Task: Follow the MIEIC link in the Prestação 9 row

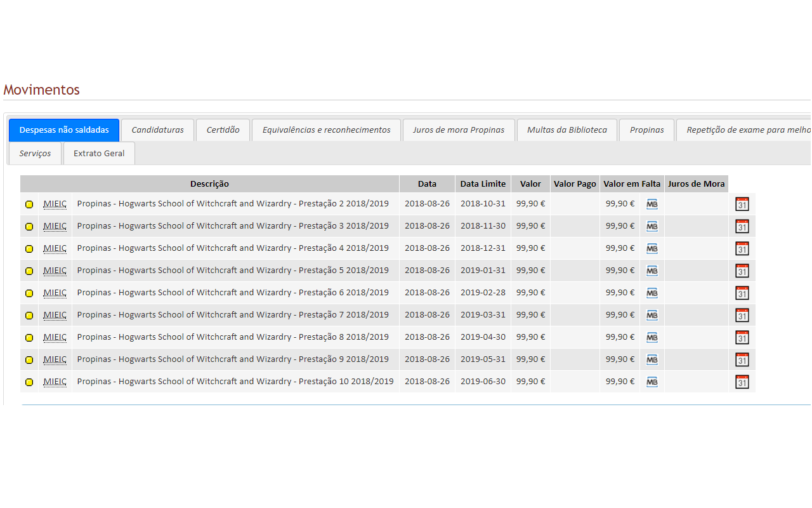Action: tap(55, 359)
